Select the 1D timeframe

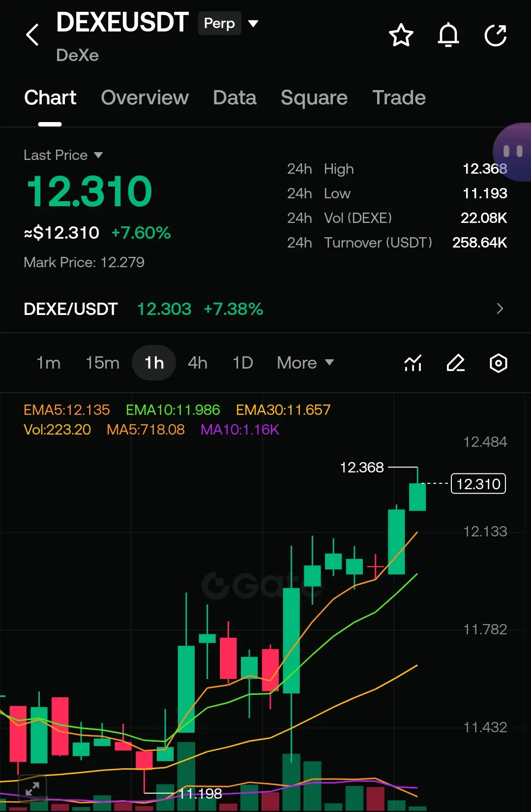pyautogui.click(x=243, y=363)
